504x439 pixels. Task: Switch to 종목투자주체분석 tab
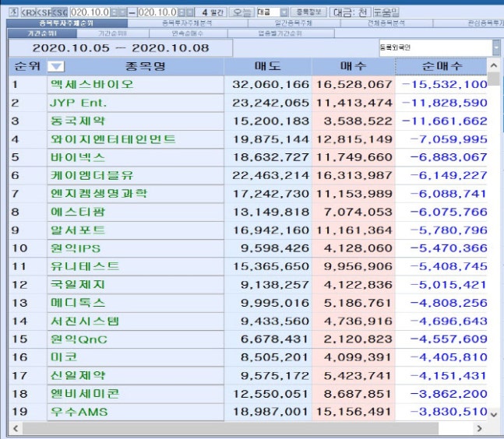188,23
